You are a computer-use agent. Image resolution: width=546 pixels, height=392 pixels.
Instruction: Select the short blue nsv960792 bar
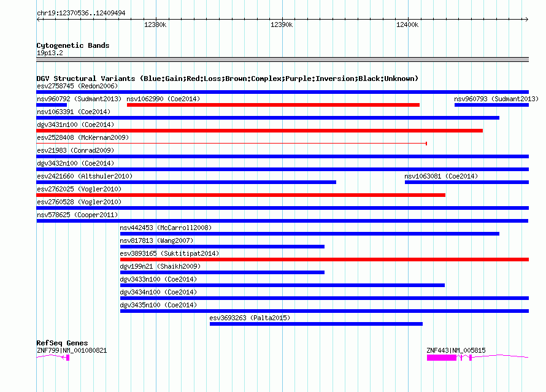pyautogui.click(x=52, y=105)
